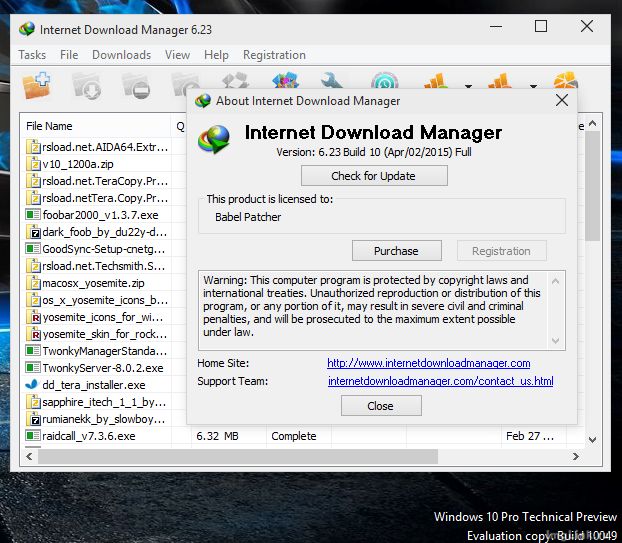Click the Resume download toolbar icon

coord(86,86)
